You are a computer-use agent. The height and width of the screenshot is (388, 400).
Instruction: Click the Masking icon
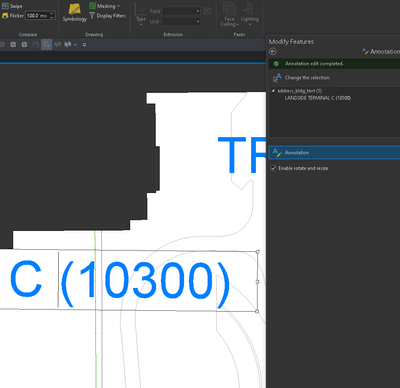click(x=92, y=6)
